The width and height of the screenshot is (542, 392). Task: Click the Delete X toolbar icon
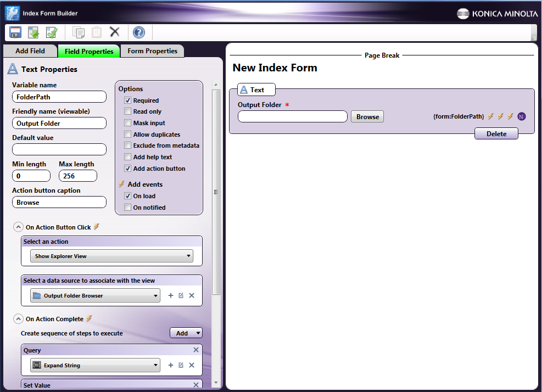tap(114, 32)
